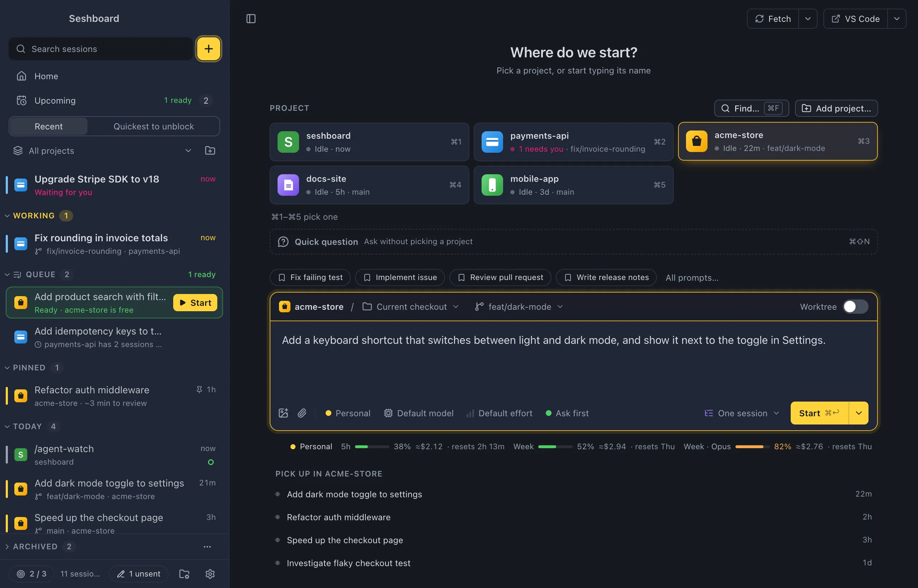Select the Review pull request prompt
Viewport: 918px width, 588px height.
[500, 277]
